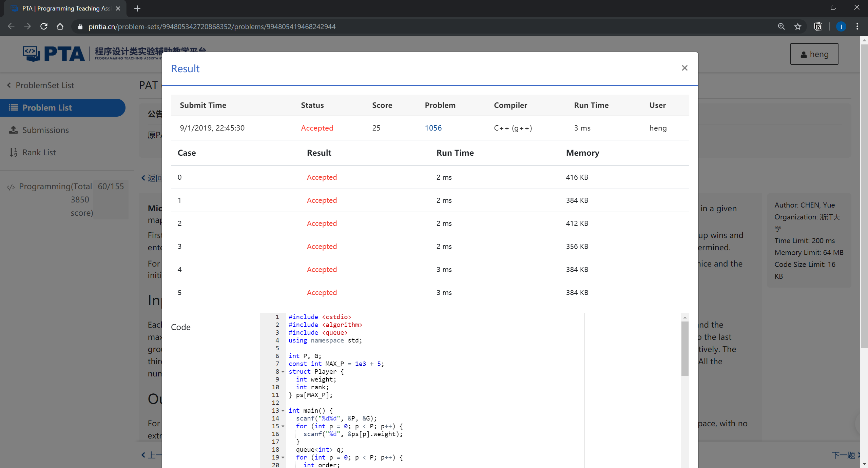
Task: Click case 0 Accepted result
Action: [x=322, y=177]
